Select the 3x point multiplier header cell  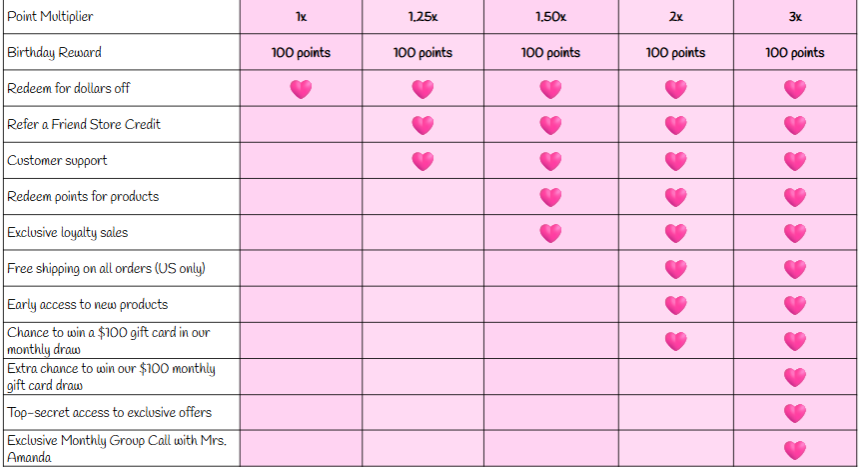pos(795,16)
